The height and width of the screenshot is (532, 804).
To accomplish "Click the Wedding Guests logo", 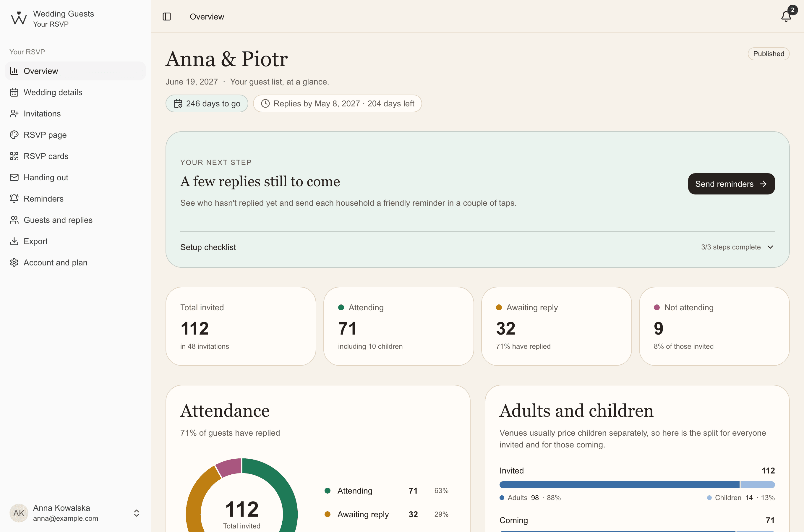I will pyautogui.click(x=19, y=18).
